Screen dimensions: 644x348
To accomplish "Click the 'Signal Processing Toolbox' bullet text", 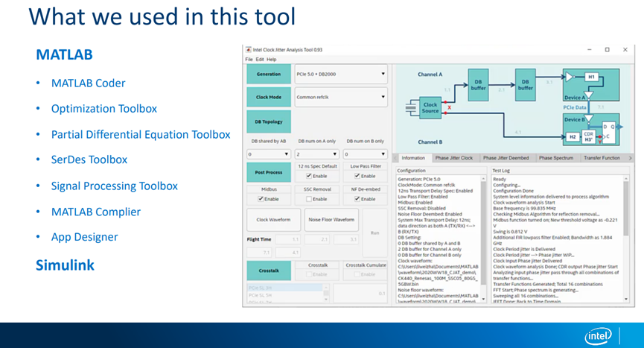I will pos(114,186).
